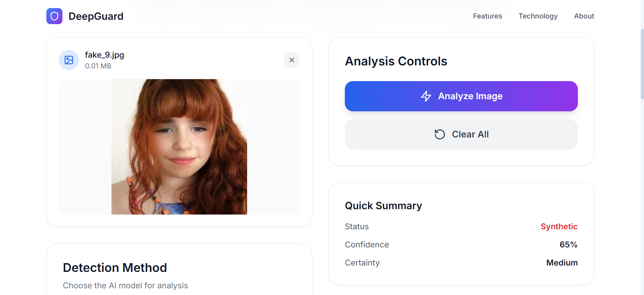Open the Features nav link
644x295 pixels.
[488, 16]
